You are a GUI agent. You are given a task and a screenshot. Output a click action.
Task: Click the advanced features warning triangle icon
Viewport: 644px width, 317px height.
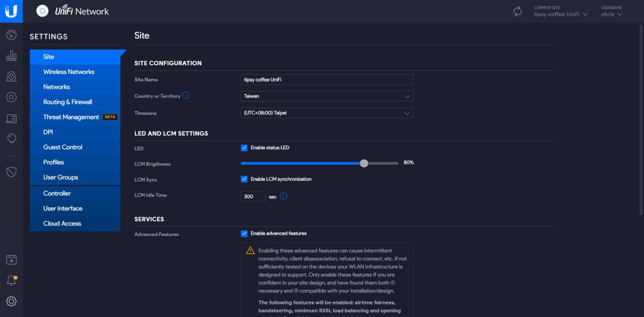[250, 250]
